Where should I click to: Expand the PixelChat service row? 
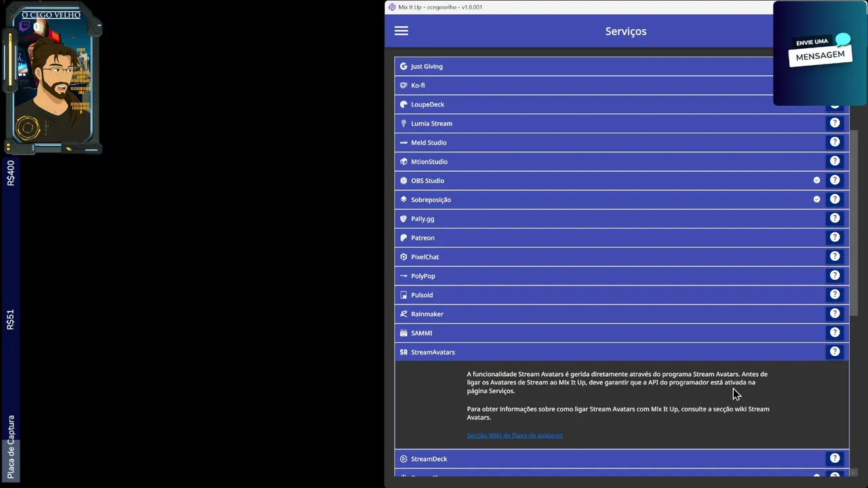click(x=621, y=256)
